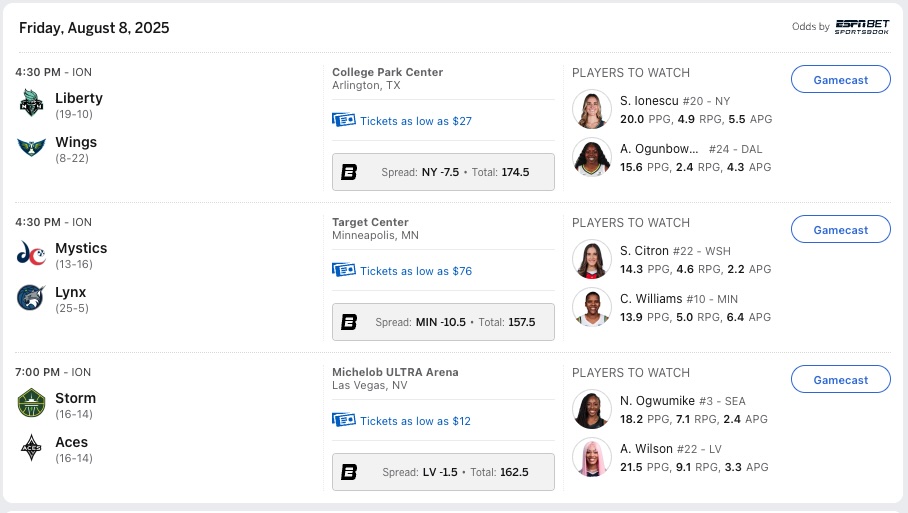Select the MIN -10.5 spread odds box
This screenshot has height=513, width=908.
point(443,322)
